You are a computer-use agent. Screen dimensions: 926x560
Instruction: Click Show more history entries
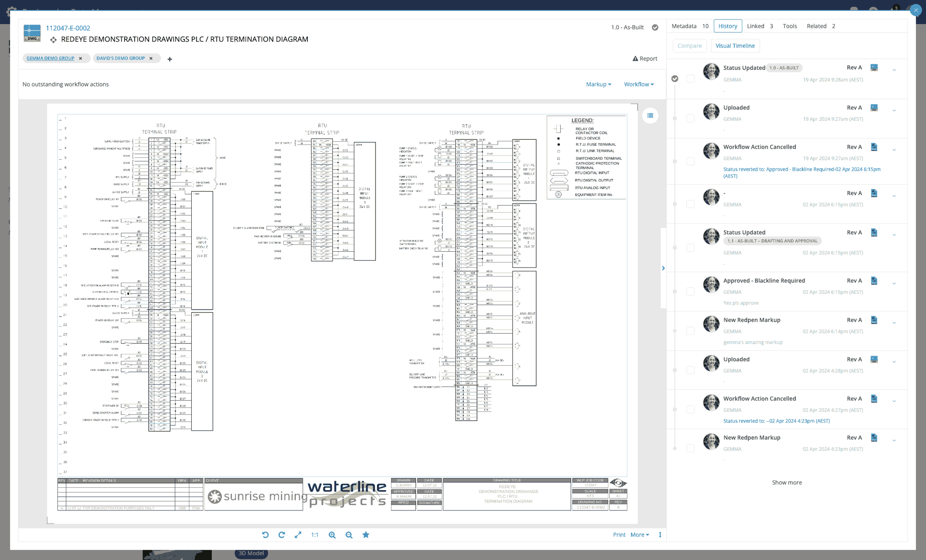pyautogui.click(x=787, y=482)
